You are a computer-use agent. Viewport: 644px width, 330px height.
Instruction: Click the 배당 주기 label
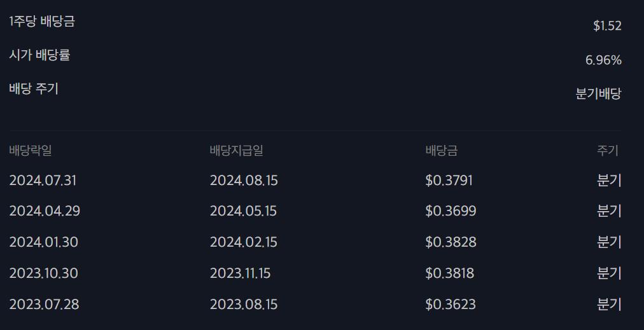[34, 88]
